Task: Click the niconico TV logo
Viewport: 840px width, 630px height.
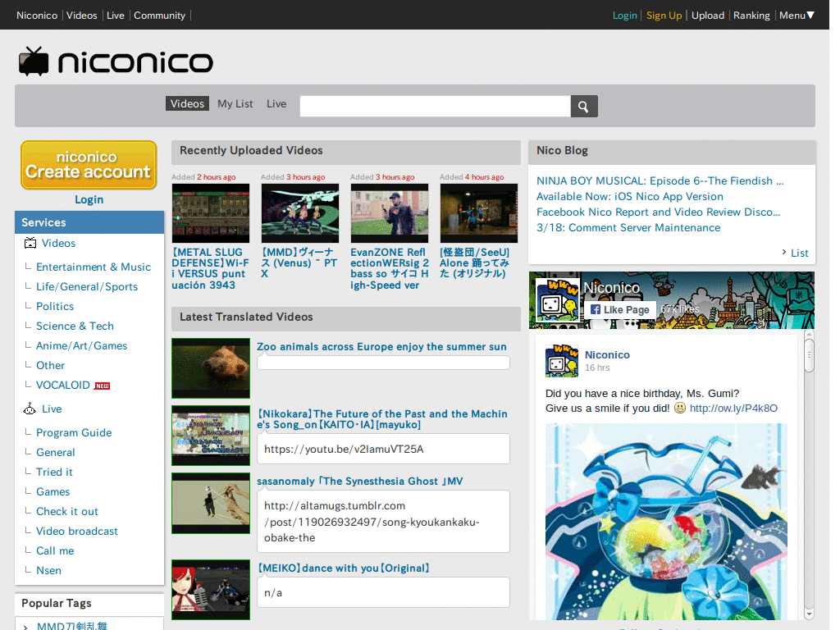Action: point(116,62)
